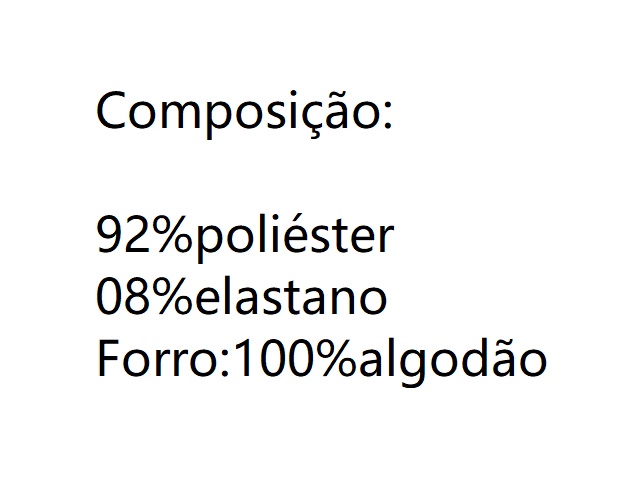Click the capital "C" in "Composição"
640x500 pixels.
tap(111, 111)
